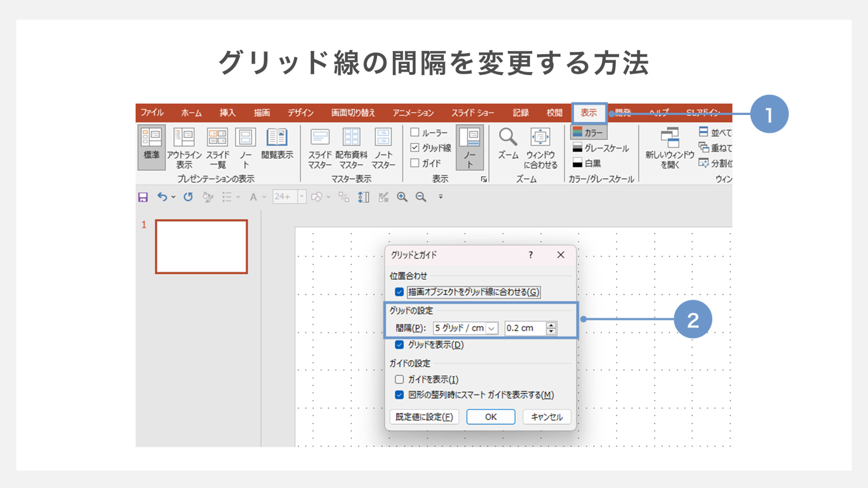Image resolution: width=868 pixels, height=488 pixels.
Task: Open quick access toolbar customize arrow
Action: tap(440, 197)
